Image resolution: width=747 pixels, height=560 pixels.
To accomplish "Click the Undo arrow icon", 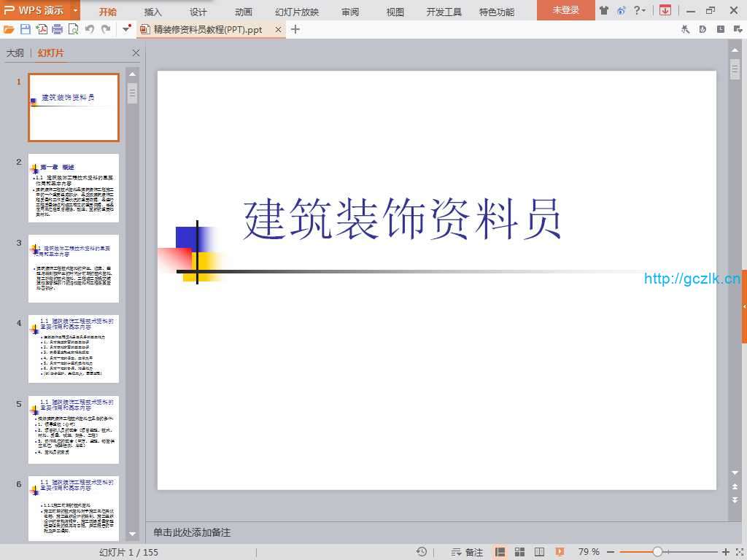I will coord(89,29).
